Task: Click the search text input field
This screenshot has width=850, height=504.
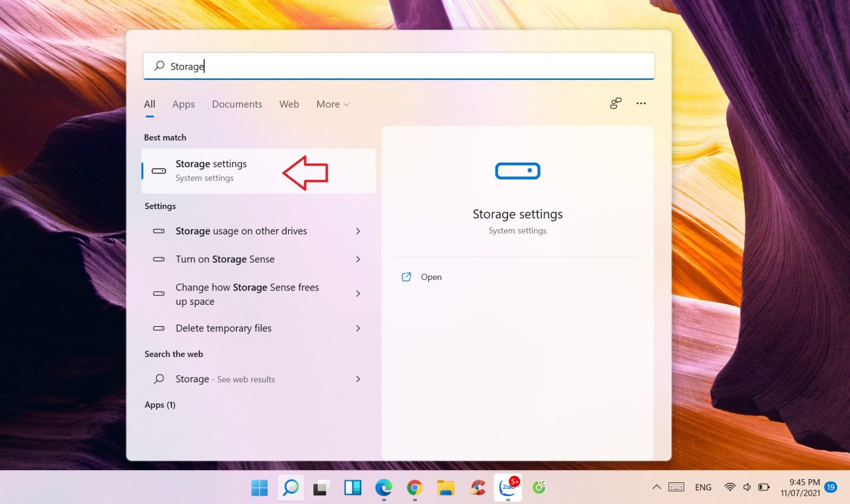Action: coord(398,66)
